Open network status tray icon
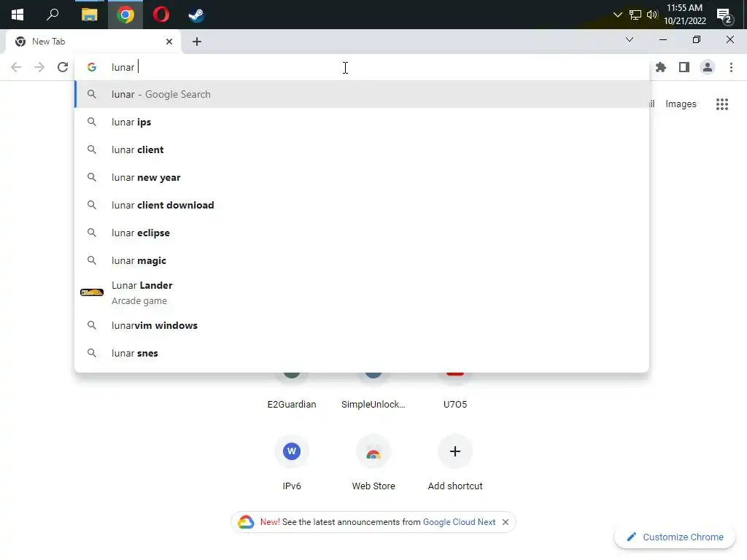The height and width of the screenshot is (560, 747). 635,15
